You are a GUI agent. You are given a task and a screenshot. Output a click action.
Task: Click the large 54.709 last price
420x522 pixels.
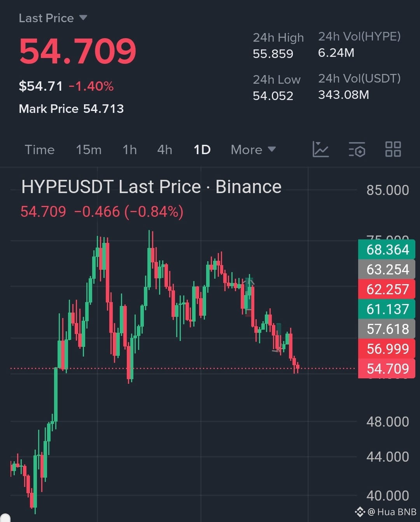pyautogui.click(x=78, y=51)
